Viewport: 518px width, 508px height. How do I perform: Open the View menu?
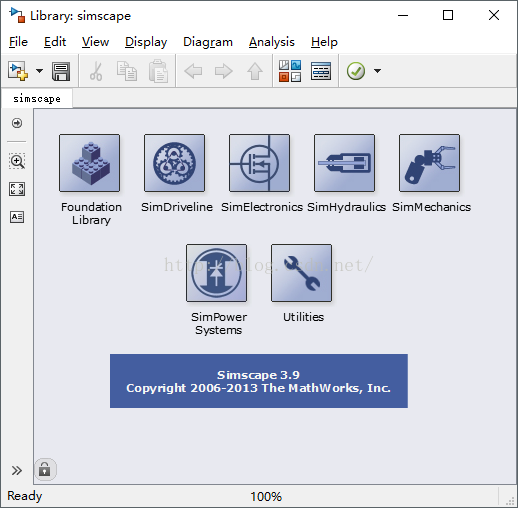pyautogui.click(x=95, y=42)
